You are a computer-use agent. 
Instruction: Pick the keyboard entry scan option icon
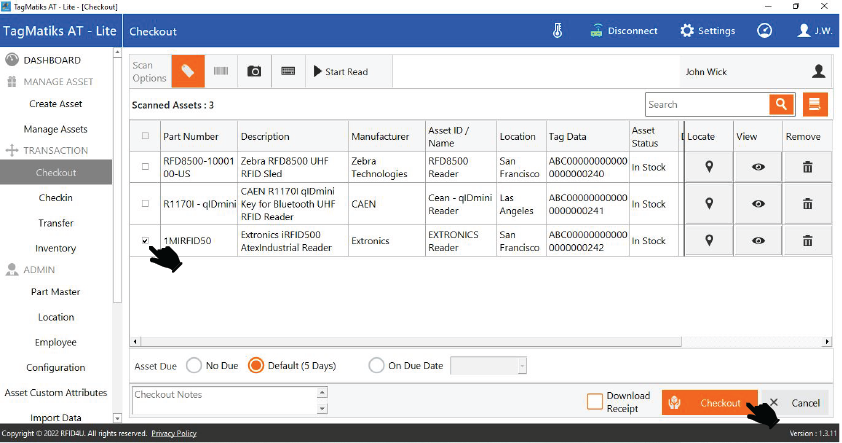[x=288, y=71]
